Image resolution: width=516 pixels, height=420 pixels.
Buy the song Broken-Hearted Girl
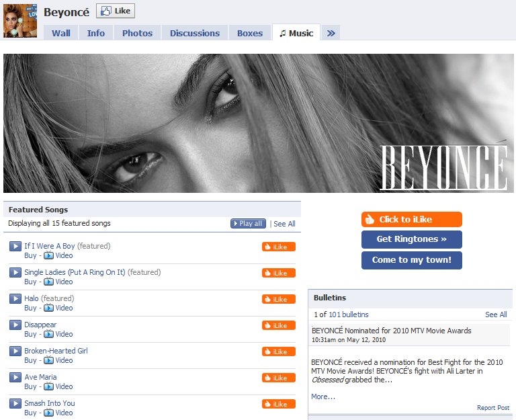[x=30, y=360]
